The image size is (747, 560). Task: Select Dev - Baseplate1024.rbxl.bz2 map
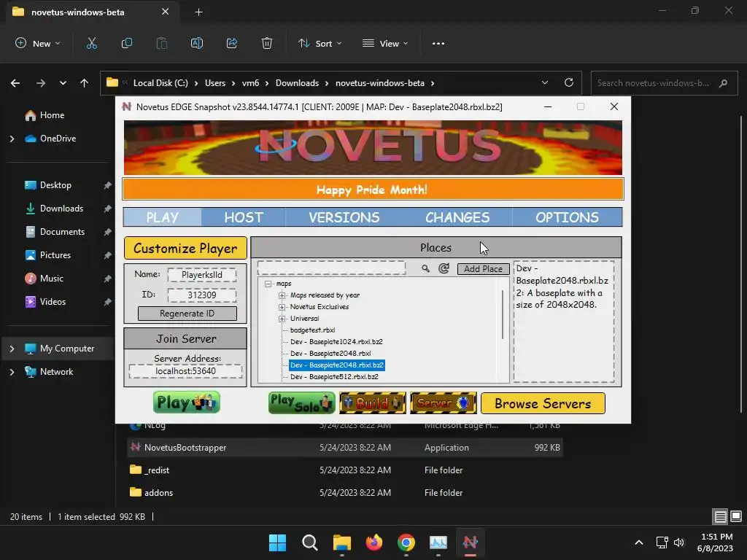(x=336, y=342)
